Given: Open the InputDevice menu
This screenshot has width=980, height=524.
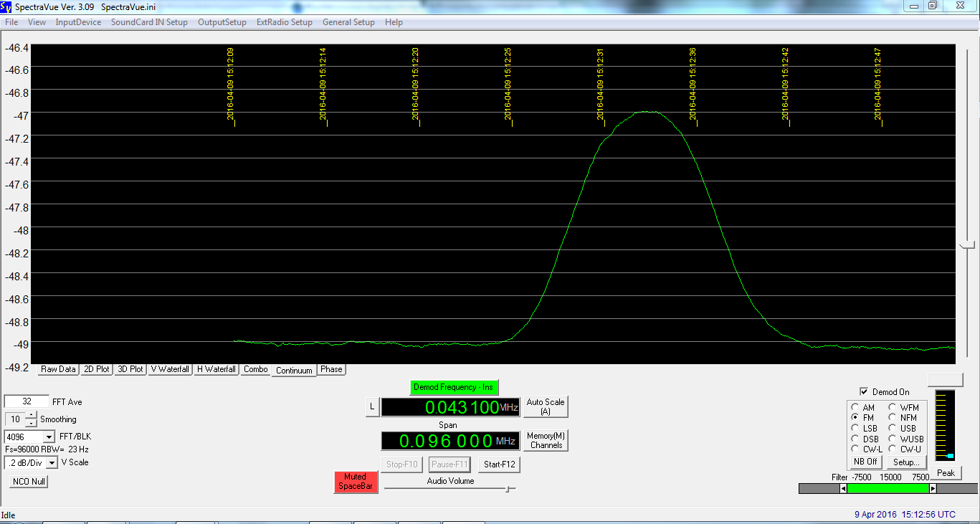Looking at the screenshot, I should click(78, 22).
